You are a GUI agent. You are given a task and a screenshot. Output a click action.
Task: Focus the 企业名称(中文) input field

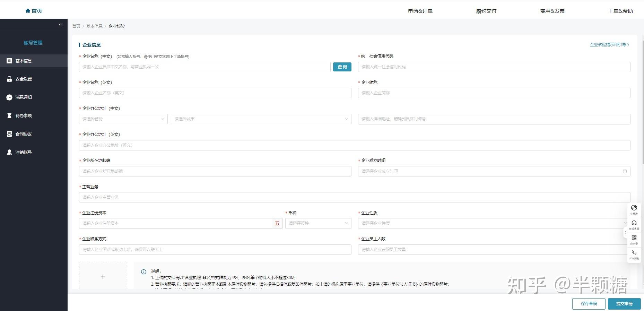pyautogui.click(x=204, y=67)
